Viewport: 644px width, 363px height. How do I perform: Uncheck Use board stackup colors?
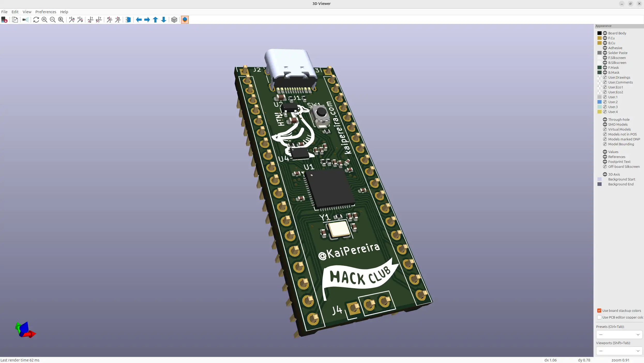pos(599,311)
